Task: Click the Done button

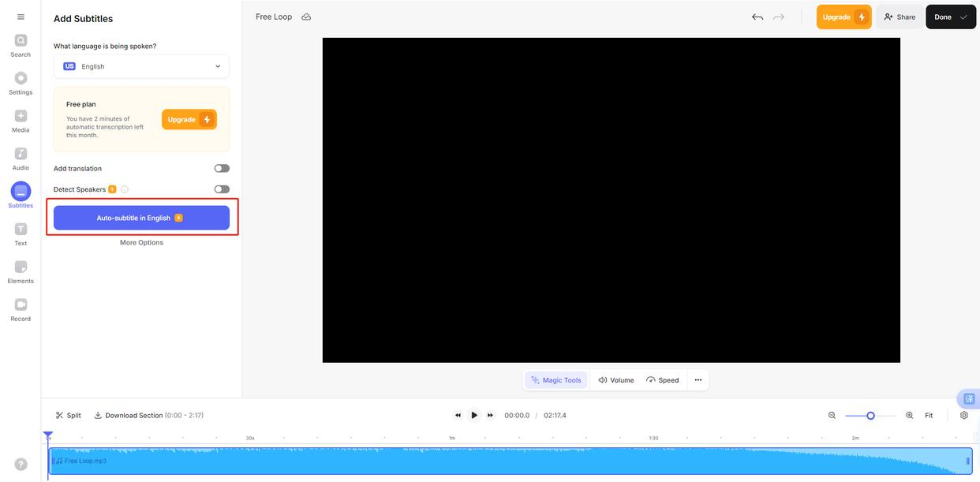Action: tap(950, 17)
